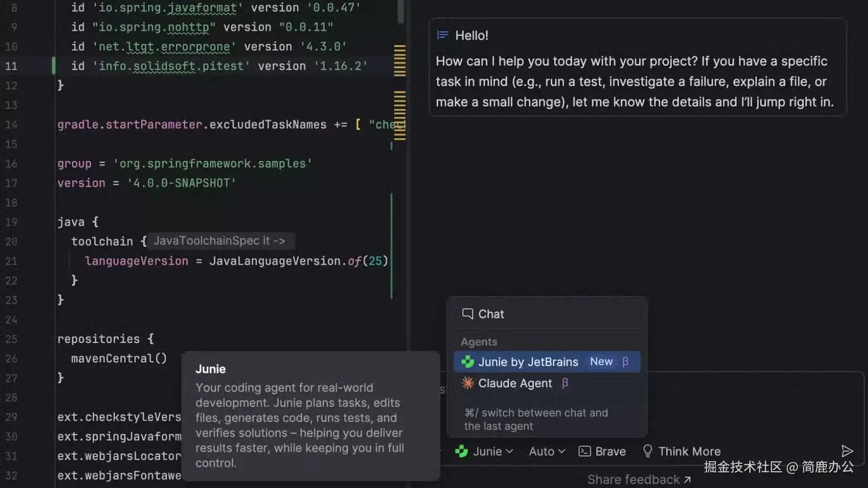The width and height of the screenshot is (868, 488).
Task: Click the Chat speech-bubble icon
Action: 467,313
